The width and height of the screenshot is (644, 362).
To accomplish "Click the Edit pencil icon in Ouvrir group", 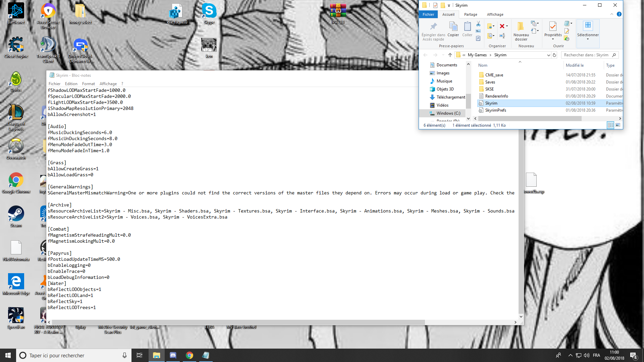I will coord(567,31).
